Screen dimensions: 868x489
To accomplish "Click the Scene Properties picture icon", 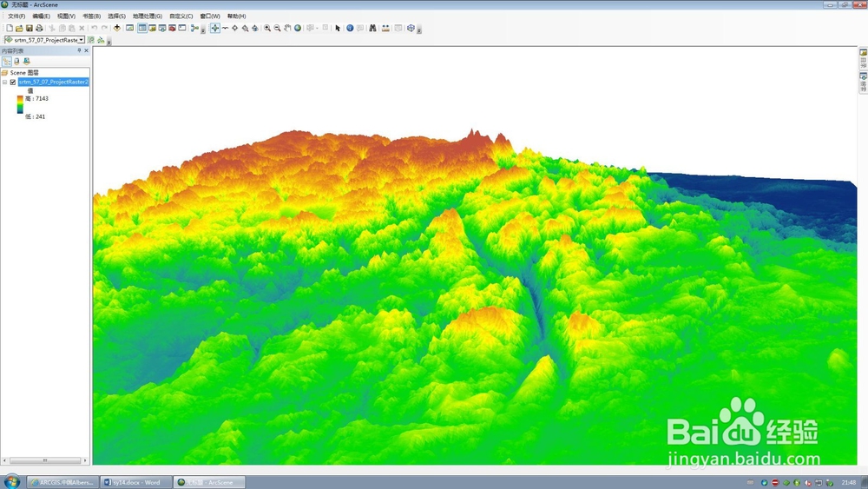I will 129,28.
